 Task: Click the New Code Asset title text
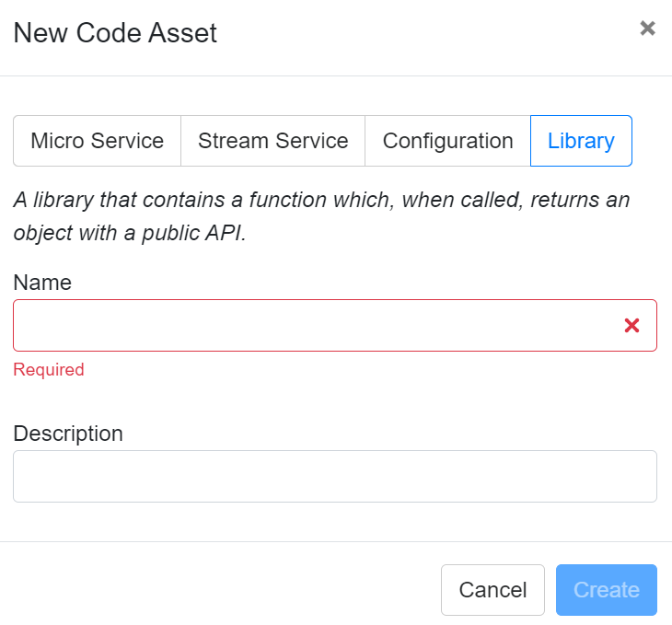[115, 33]
